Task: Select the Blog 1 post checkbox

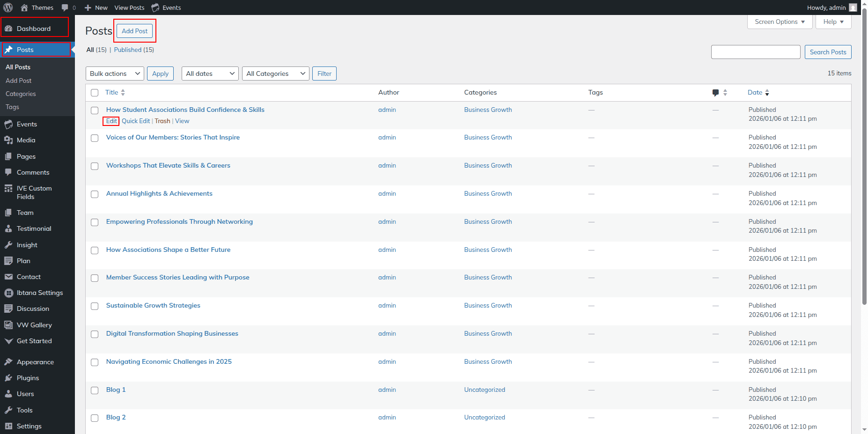Action: pyautogui.click(x=95, y=390)
